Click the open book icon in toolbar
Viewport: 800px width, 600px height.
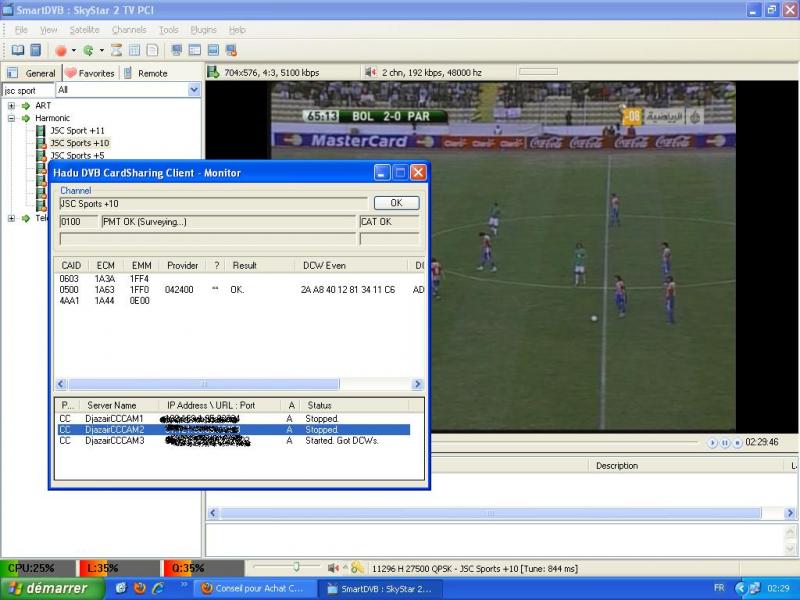(x=18, y=50)
